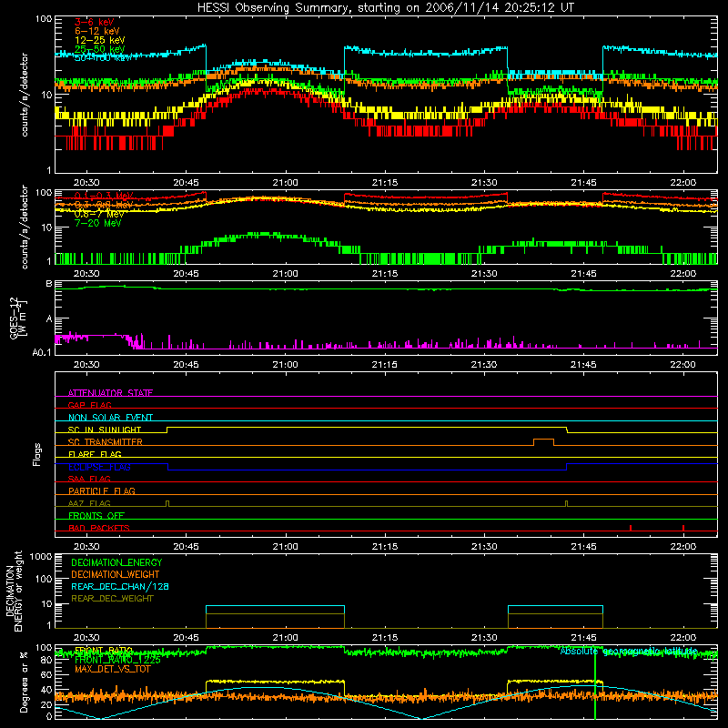Click the DECIMATION_WEIGHT legend entry

(x=116, y=575)
